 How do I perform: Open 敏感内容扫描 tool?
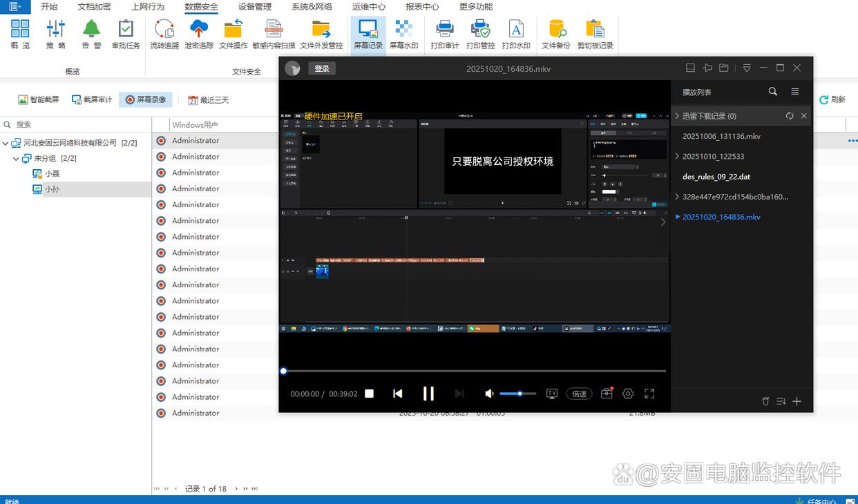coord(274,34)
